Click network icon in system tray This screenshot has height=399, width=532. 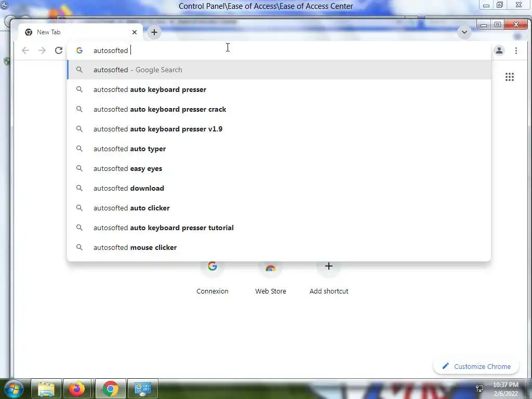pos(480,389)
